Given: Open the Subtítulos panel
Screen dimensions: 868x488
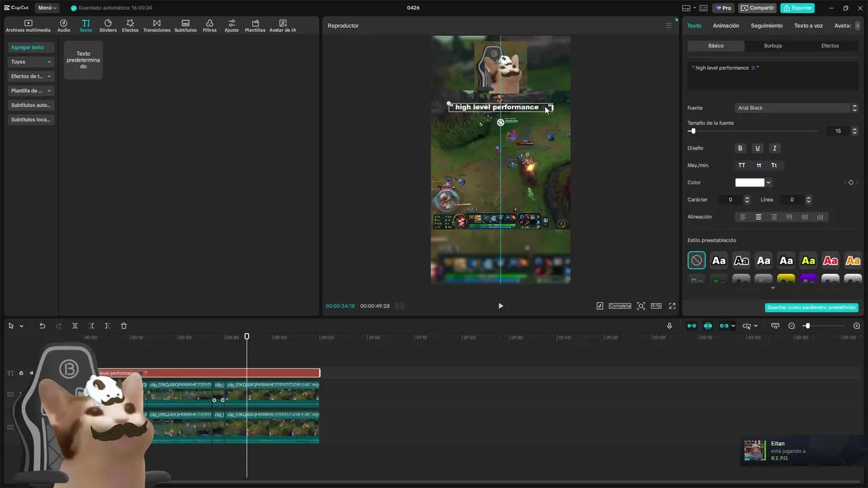Looking at the screenshot, I should (186, 26).
